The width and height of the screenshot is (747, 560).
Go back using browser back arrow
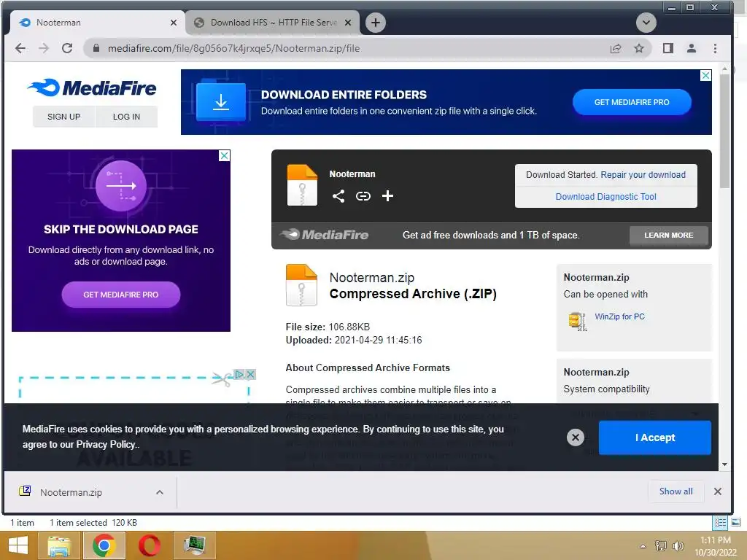click(x=20, y=48)
